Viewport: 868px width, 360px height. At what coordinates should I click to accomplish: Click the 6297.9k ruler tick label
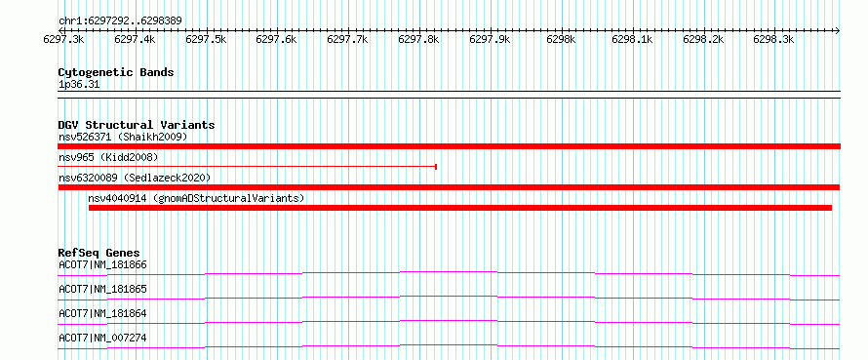[x=490, y=39]
